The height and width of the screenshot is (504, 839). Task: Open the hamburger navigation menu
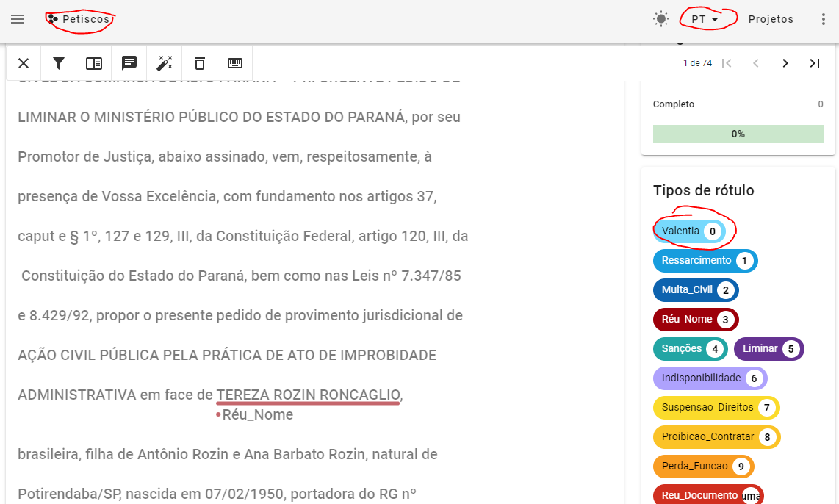pyautogui.click(x=18, y=20)
